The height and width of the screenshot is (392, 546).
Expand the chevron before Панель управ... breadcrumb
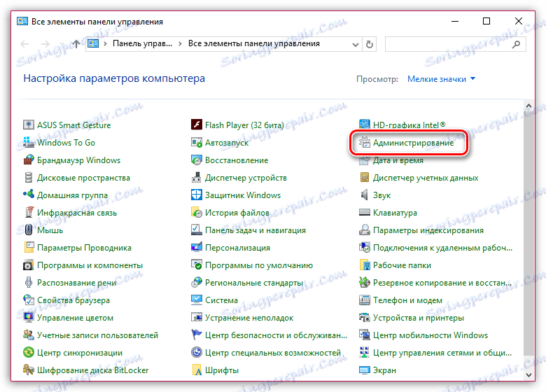click(105, 44)
